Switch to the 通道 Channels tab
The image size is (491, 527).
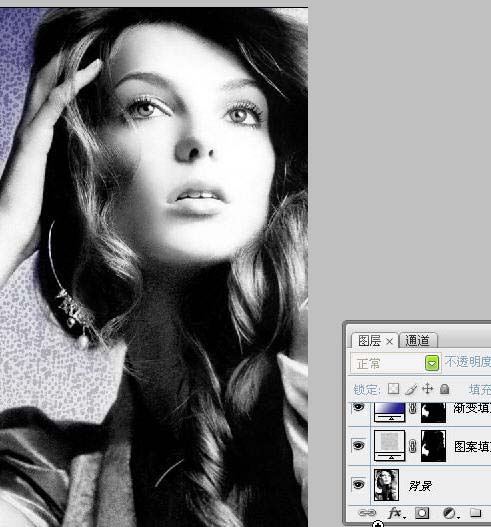(418, 340)
